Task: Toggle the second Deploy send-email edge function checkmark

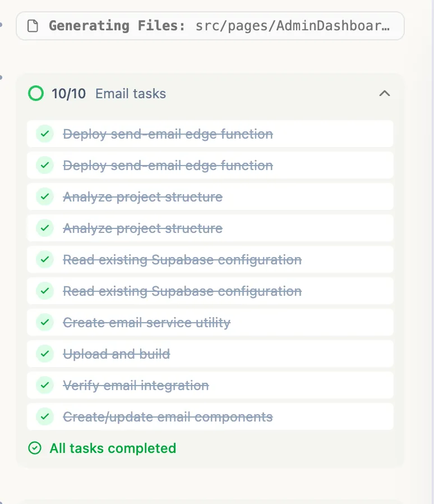Action: pyautogui.click(x=45, y=165)
